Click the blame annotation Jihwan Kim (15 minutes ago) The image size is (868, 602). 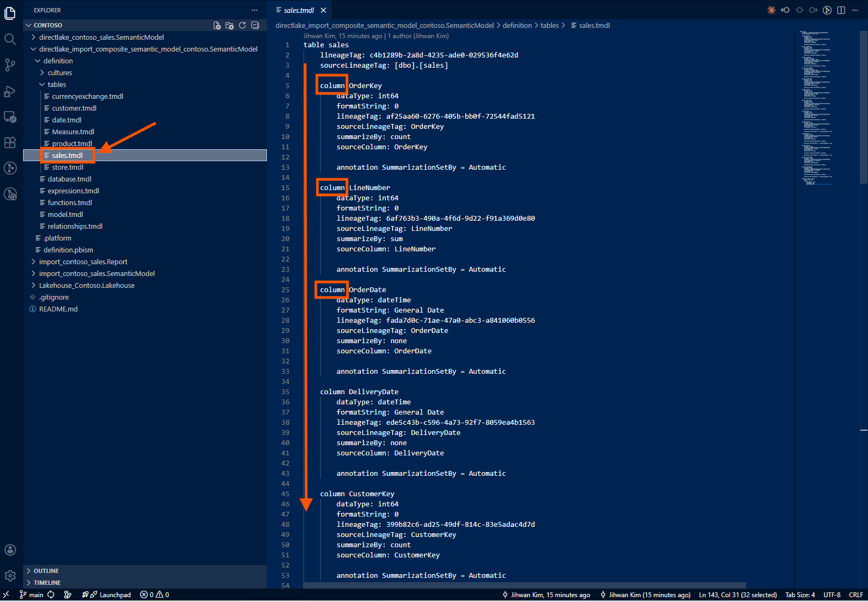click(645, 594)
